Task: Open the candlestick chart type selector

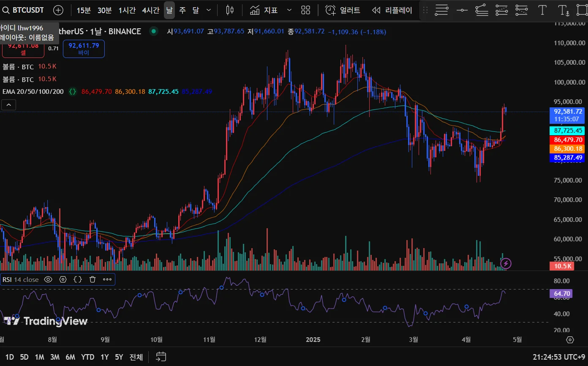Action: point(230,10)
